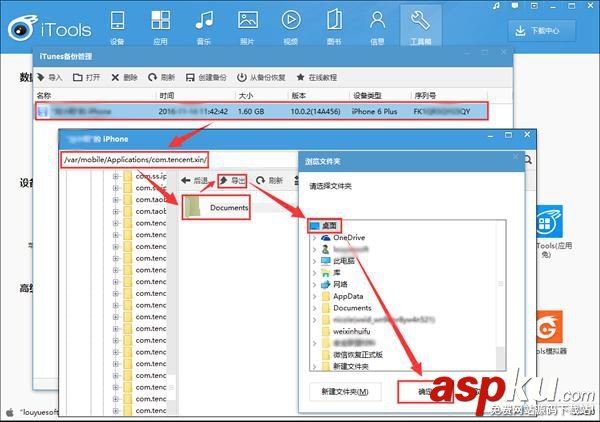Select the Documents folder in file pane
Image resolution: width=600 pixels, height=422 pixels.
click(217, 207)
